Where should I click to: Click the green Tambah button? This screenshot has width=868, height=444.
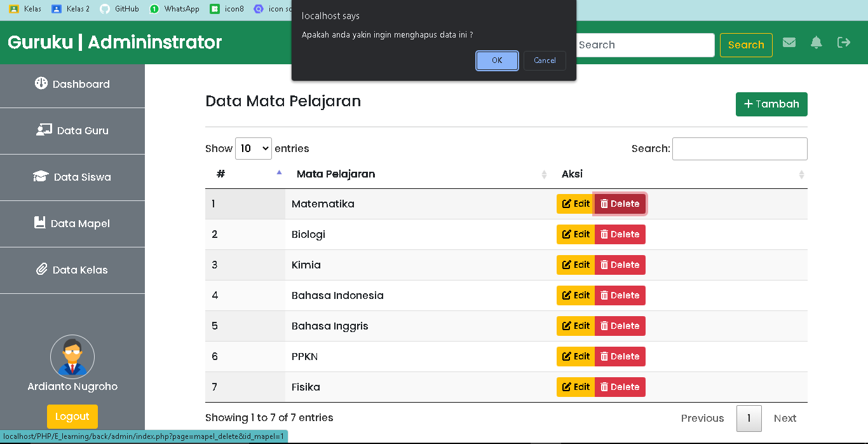(x=771, y=104)
